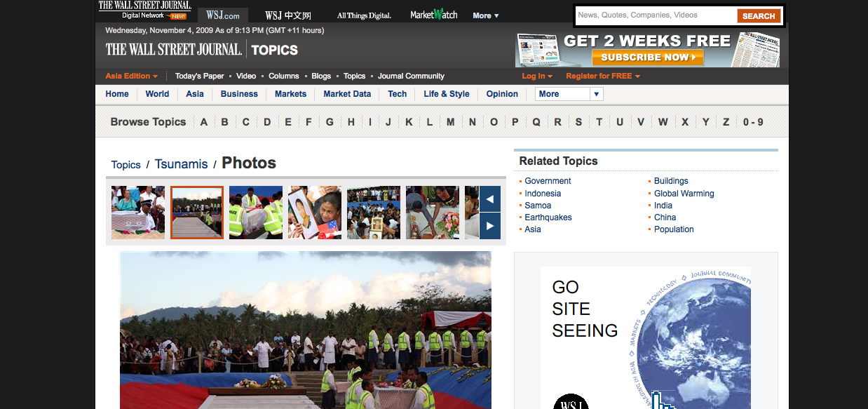This screenshot has height=409, width=868.
Task: Select the thumbnail of woman holding portrait
Action: click(x=315, y=213)
